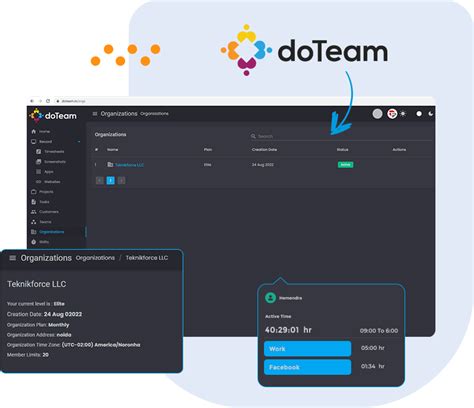474x408 pixels.
Task: Click the Actions column header
Action: 399,149
